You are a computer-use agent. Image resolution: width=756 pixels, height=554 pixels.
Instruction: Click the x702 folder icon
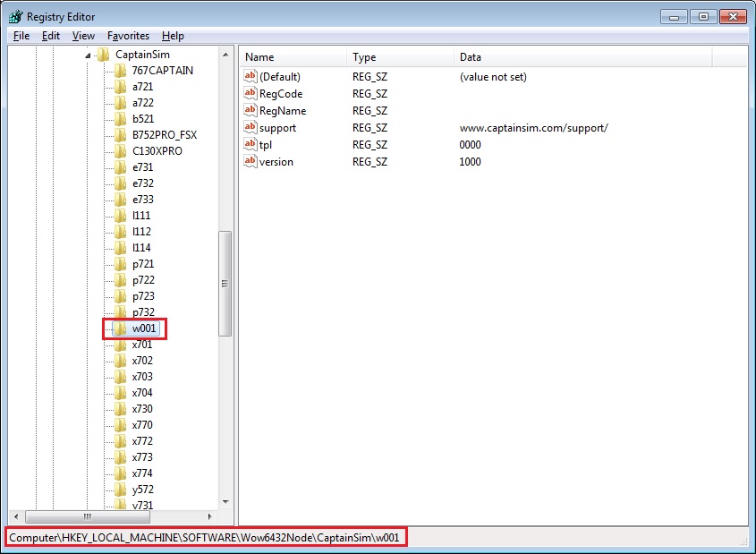point(120,361)
